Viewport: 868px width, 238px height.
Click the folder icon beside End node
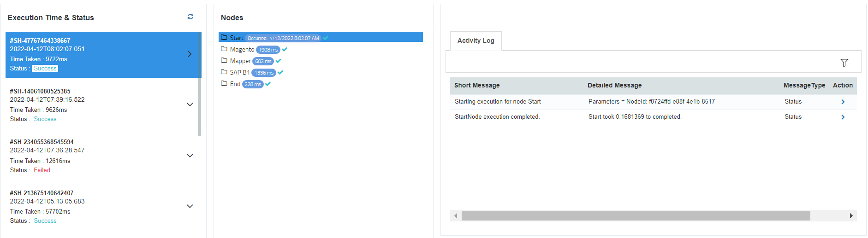point(224,84)
